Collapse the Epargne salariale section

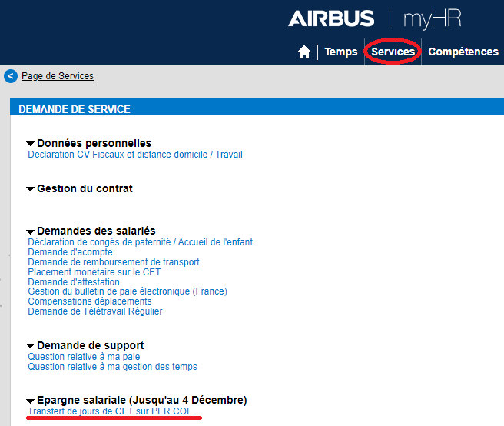tap(30, 401)
